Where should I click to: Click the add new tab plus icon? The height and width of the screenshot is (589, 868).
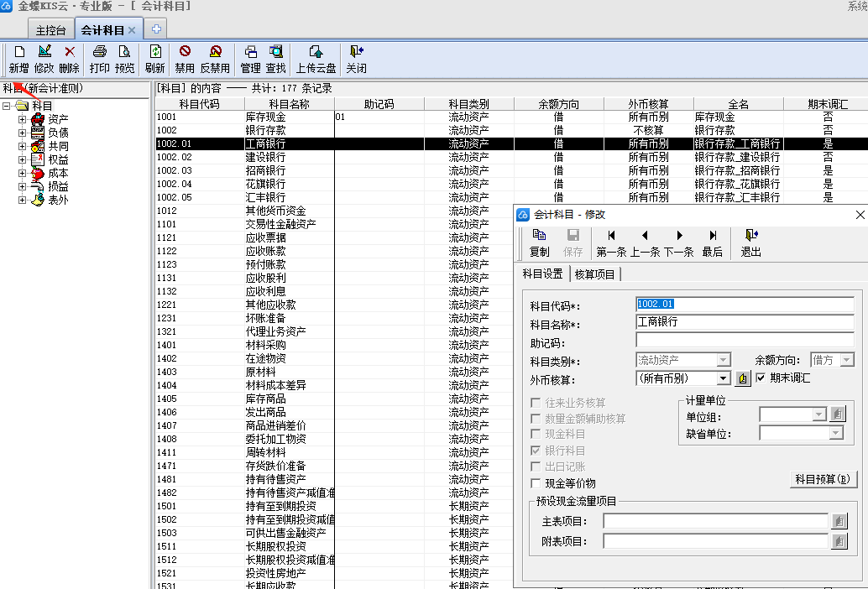[156, 29]
